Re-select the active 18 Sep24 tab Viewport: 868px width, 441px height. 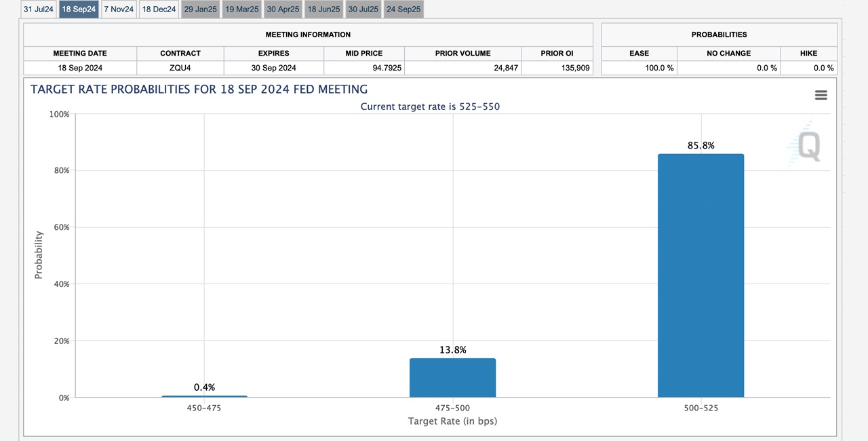point(78,9)
